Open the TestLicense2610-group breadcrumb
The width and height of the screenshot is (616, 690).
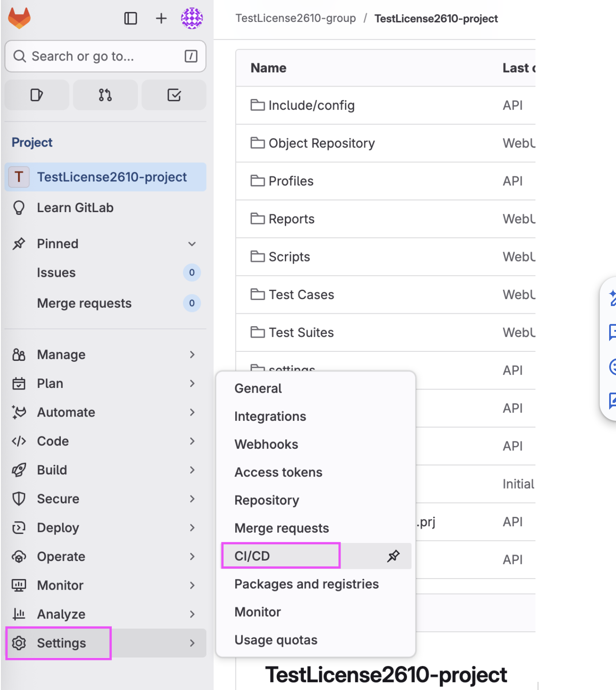(x=296, y=18)
